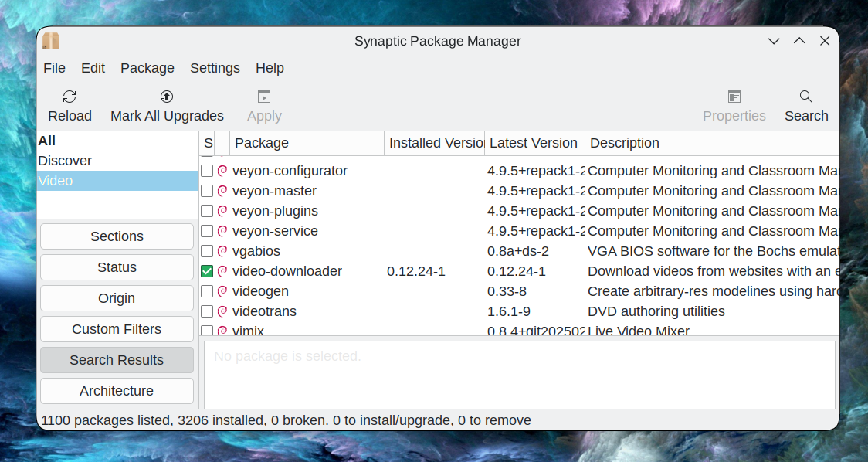Show the Status filter view

pos(117,267)
